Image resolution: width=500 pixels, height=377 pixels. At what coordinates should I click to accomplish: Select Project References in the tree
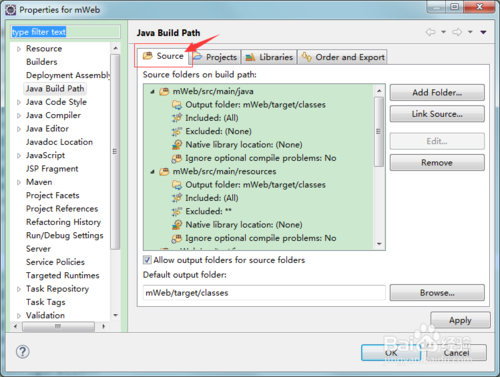pos(62,209)
